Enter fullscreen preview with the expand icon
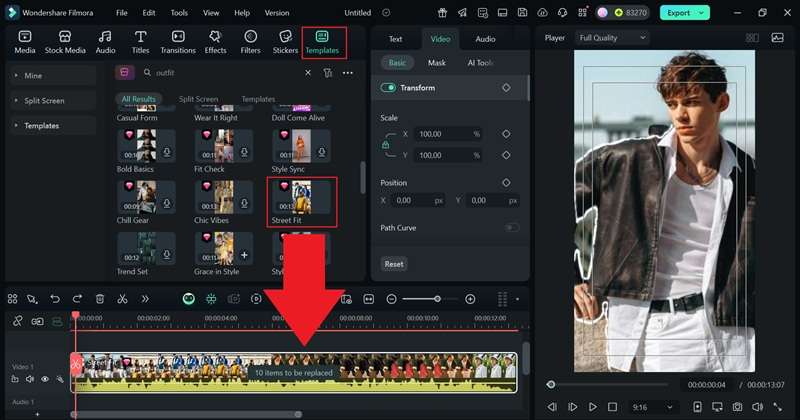 (778, 407)
